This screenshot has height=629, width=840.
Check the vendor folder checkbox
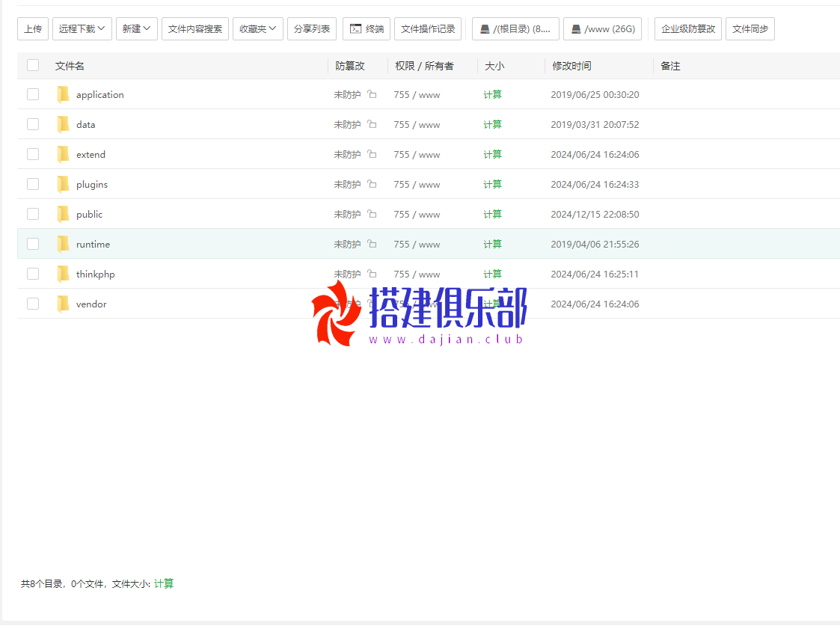(x=33, y=304)
